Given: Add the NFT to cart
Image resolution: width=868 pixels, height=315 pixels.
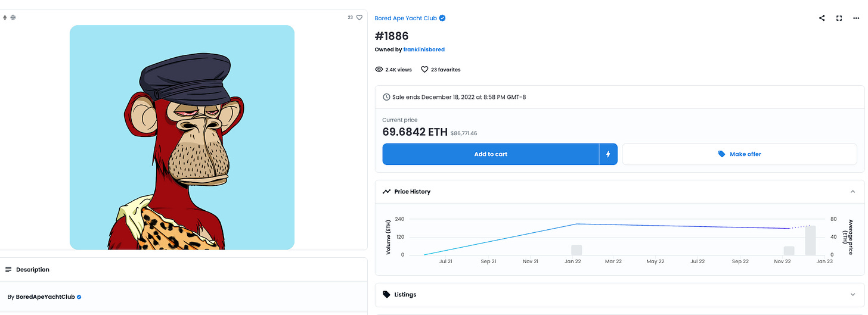Looking at the screenshot, I should 491,154.
